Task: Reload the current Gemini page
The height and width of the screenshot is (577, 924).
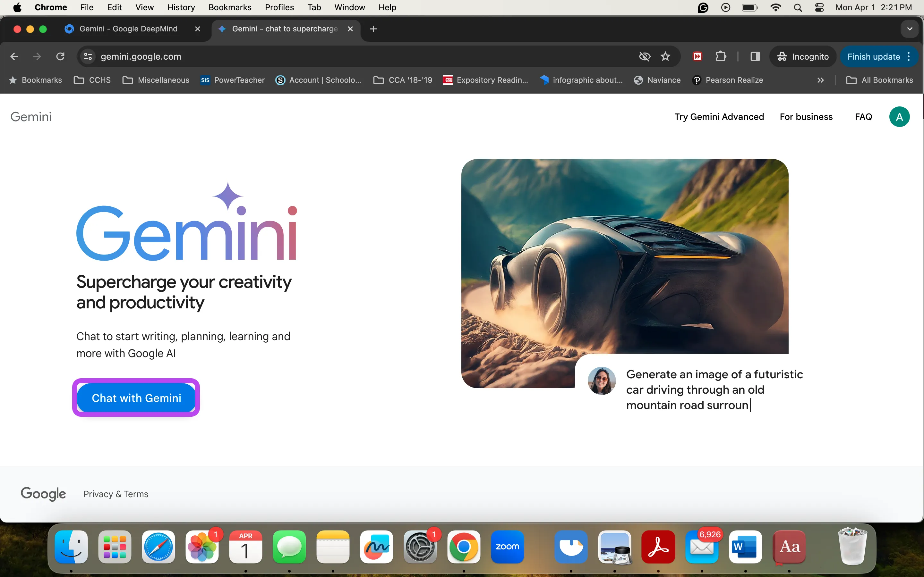Action: point(60,56)
